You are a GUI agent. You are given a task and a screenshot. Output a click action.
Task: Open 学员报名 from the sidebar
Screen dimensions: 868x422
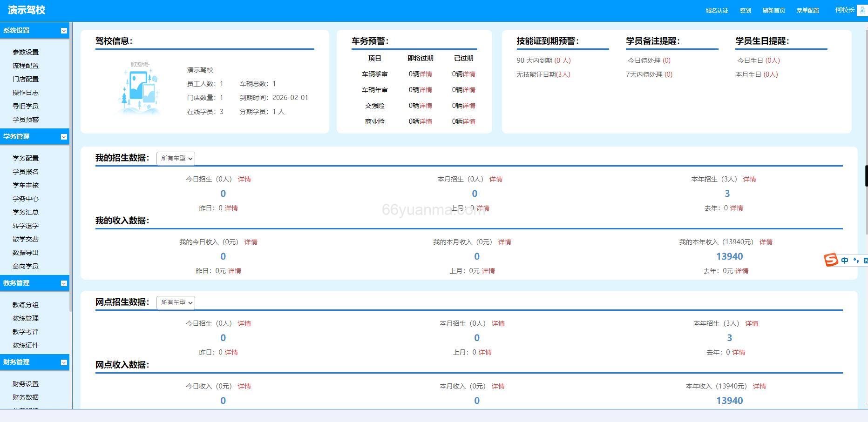pyautogui.click(x=26, y=172)
